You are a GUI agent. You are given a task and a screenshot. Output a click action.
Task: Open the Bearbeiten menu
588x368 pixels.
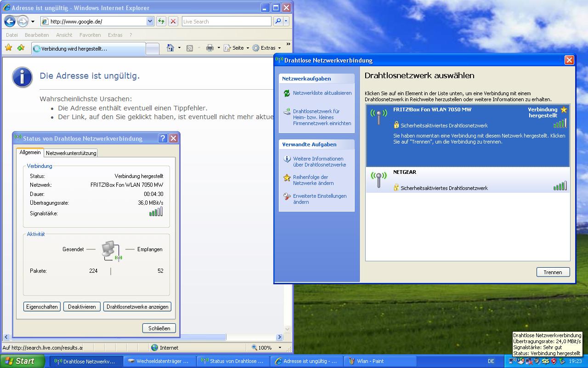(37, 35)
